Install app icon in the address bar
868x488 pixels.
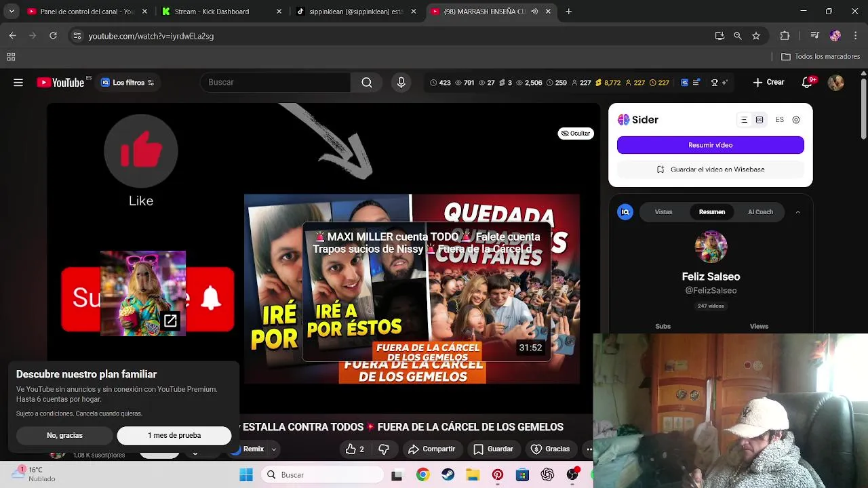719,36
